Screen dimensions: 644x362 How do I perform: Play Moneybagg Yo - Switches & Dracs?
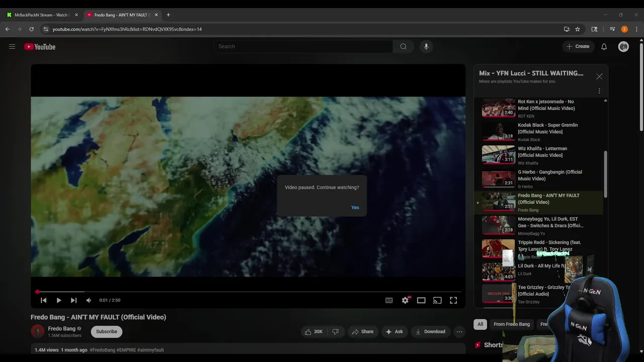(x=539, y=226)
